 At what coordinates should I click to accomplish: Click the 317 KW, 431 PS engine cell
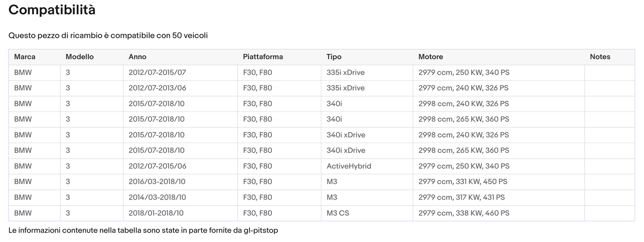tap(461, 197)
